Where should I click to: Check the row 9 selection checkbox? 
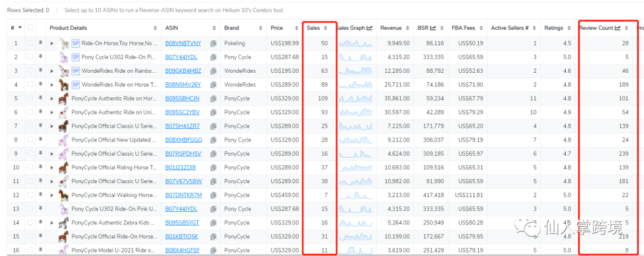[x=30, y=154]
